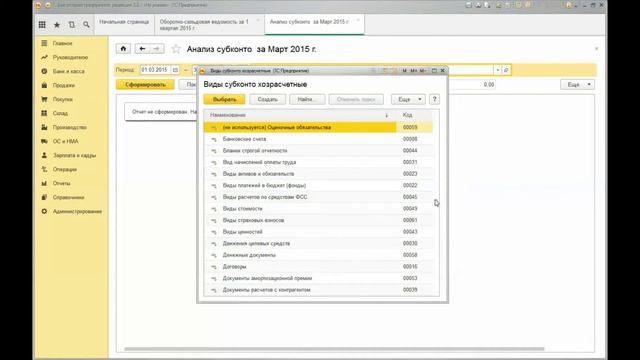
Task: Open Банк и касса section
Action: [x=69, y=71]
